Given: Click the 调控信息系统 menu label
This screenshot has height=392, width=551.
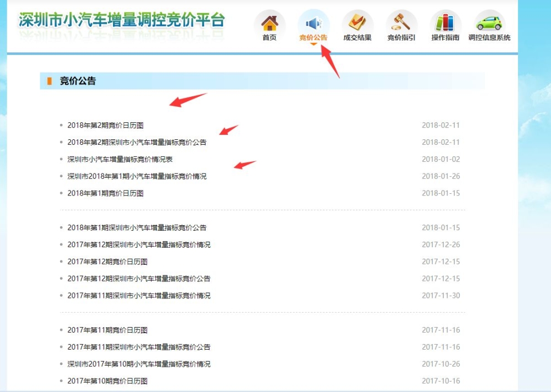Looking at the screenshot, I should coord(489,37).
